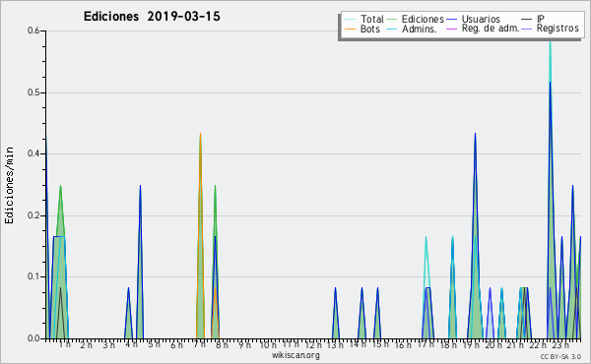The height and width of the screenshot is (364, 591).
Task: Click the 'Registros' legend entry
Action: click(551, 29)
